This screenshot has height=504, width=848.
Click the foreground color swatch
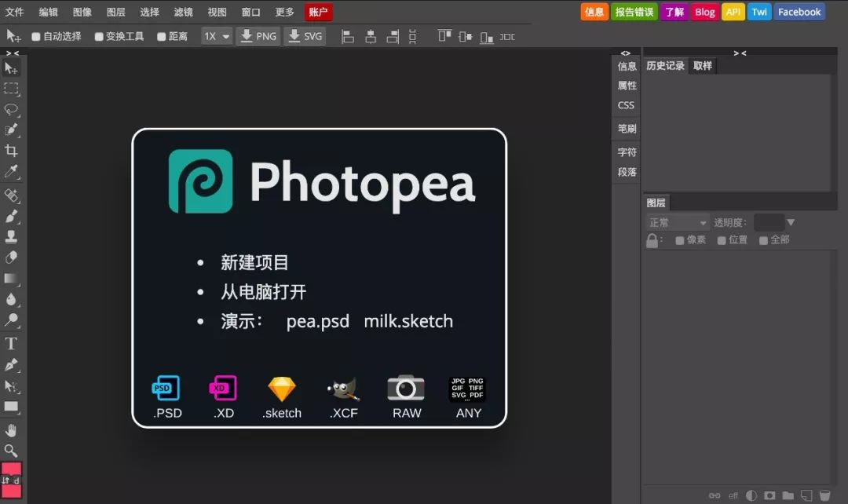(11, 468)
